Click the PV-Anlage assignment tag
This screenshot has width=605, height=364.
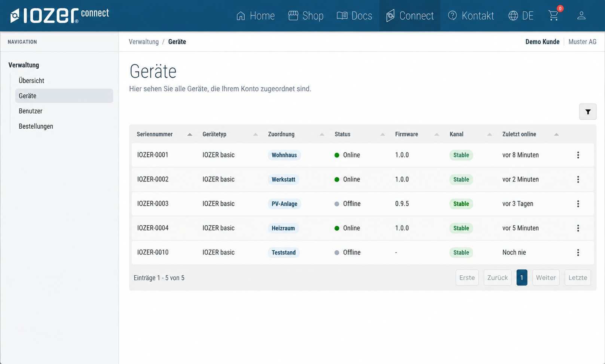coord(284,204)
